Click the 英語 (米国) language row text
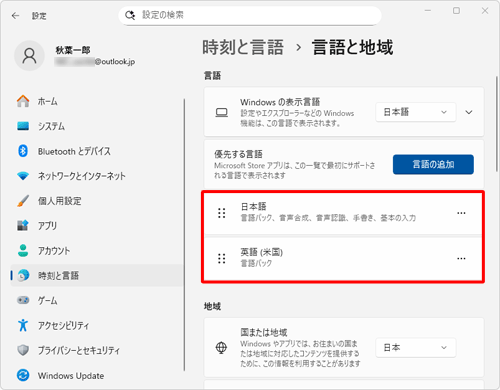 (262, 252)
